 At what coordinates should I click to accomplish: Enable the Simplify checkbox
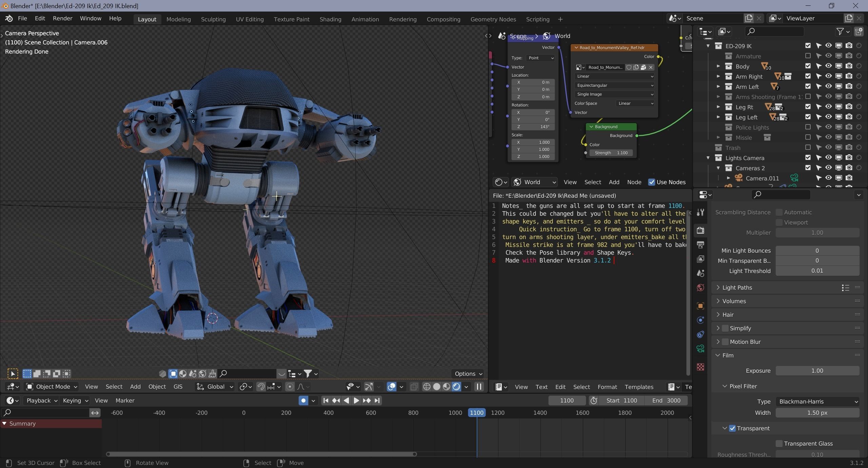point(725,328)
